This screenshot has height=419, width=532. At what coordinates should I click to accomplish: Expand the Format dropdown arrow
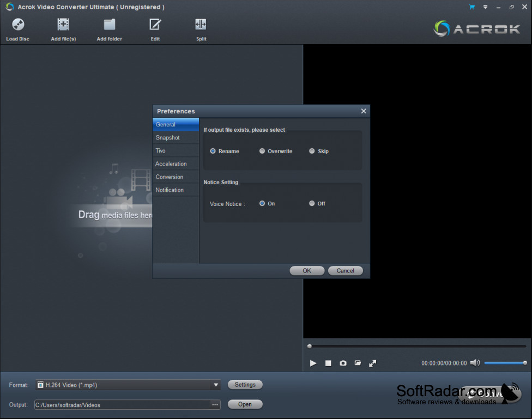tap(216, 385)
